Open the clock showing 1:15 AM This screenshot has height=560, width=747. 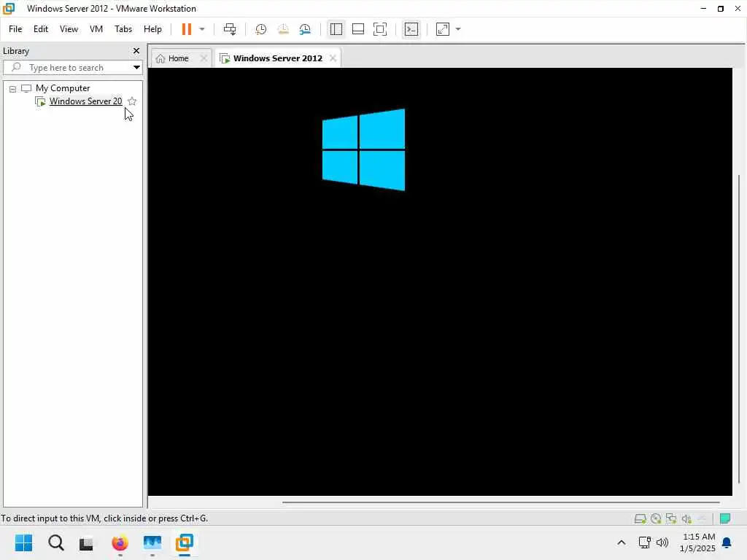coord(697,542)
